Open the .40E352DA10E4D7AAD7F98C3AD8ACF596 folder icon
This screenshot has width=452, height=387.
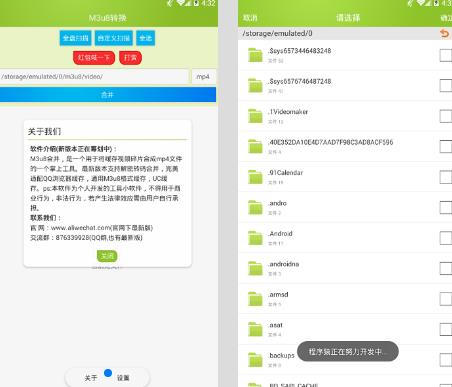[x=255, y=146]
